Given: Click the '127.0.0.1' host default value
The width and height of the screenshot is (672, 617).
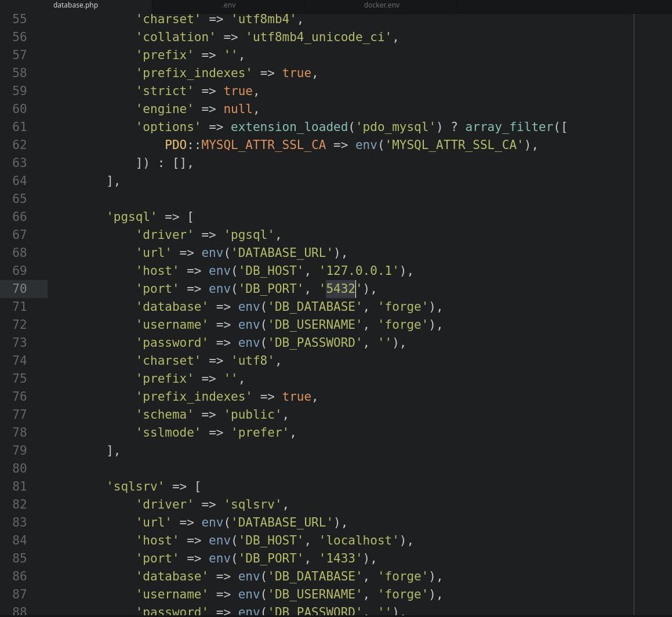Looking at the screenshot, I should (359, 271).
